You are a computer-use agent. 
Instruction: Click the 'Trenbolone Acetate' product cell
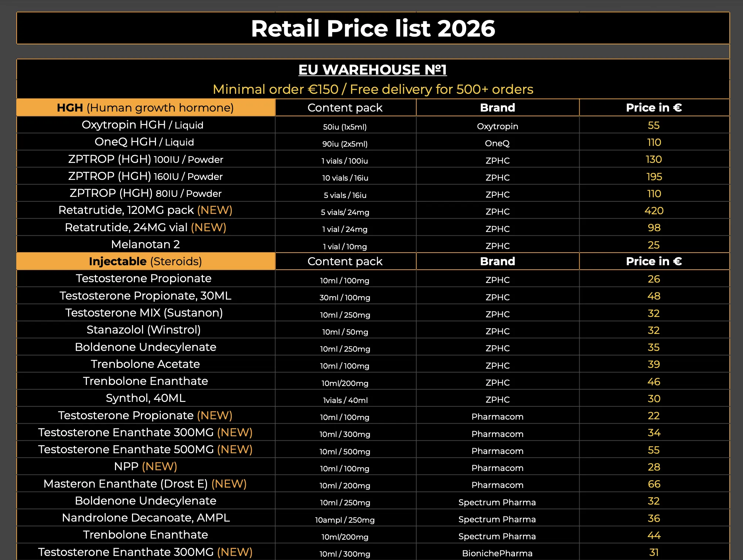coord(146,364)
